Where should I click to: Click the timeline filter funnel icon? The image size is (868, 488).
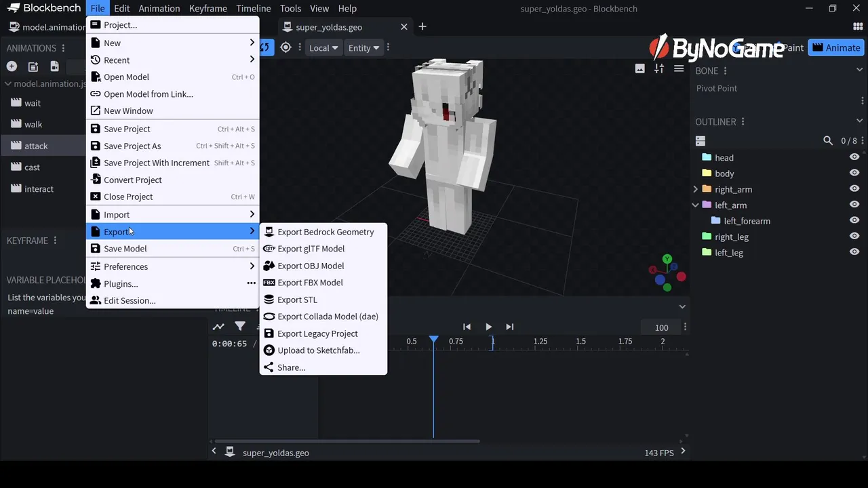[240, 327]
